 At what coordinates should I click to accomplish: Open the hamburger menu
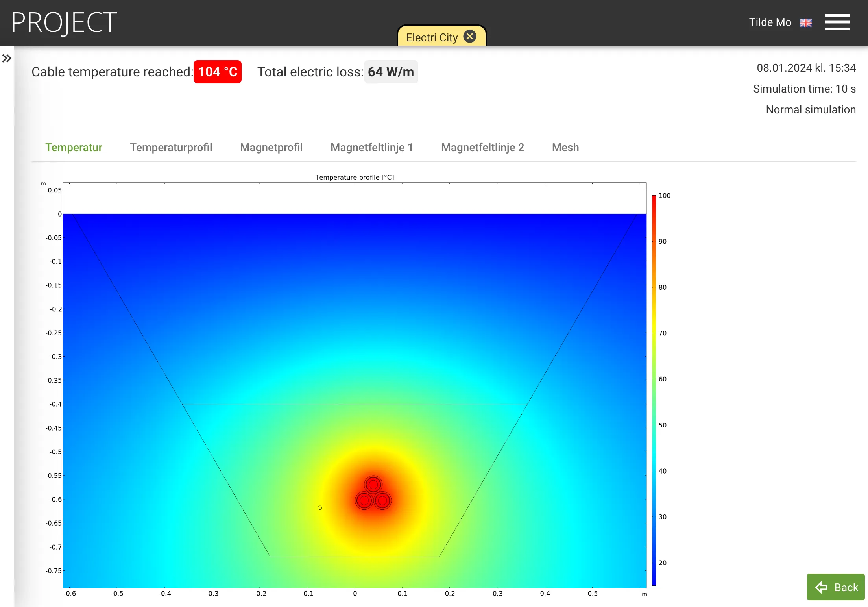click(837, 22)
